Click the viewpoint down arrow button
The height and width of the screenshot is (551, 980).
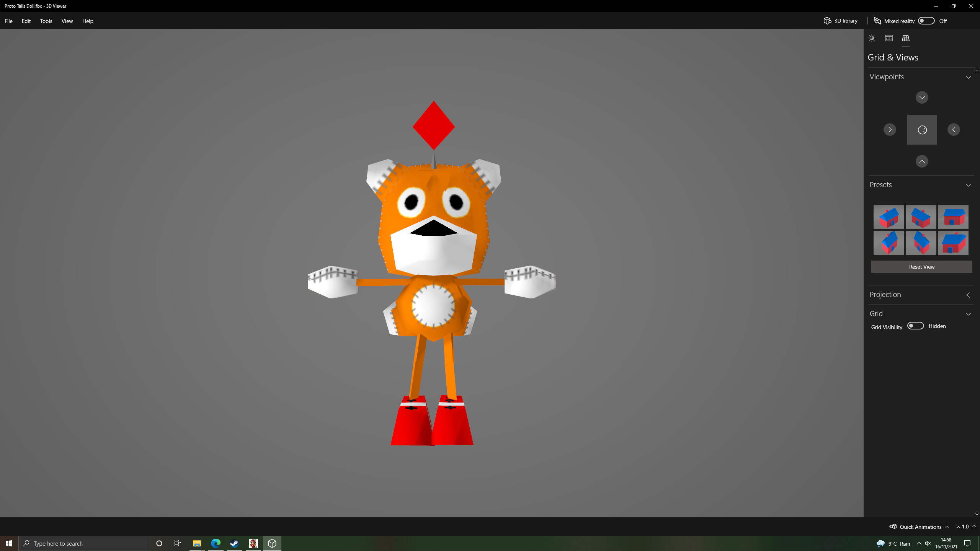click(x=922, y=97)
